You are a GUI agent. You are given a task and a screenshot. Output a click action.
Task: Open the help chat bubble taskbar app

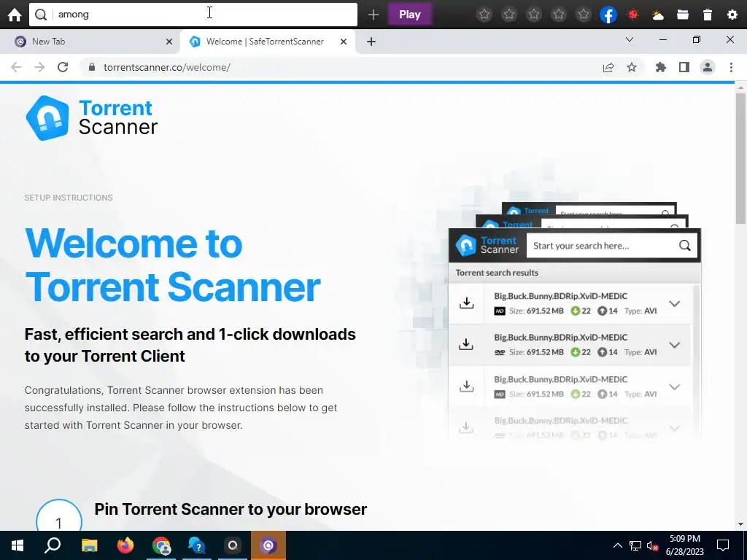(197, 545)
